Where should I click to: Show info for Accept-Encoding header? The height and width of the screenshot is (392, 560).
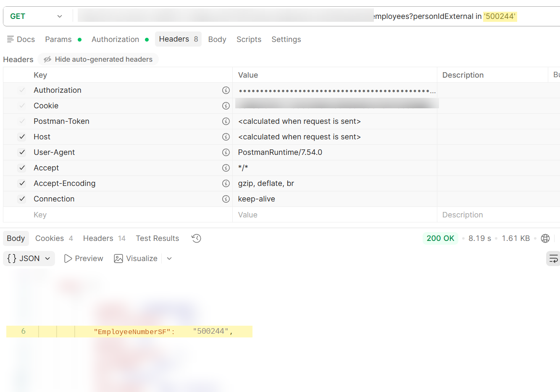[226, 183]
